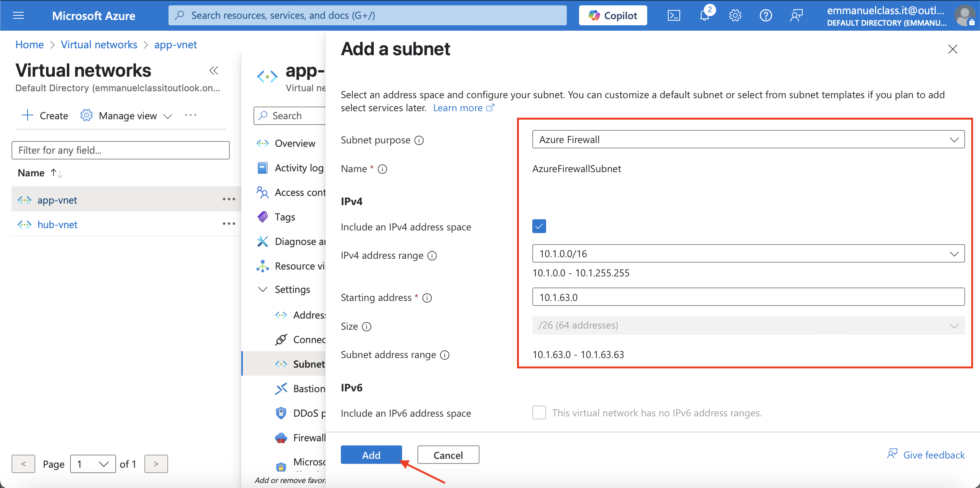Open app-vnet breadcrumb link
Viewport: 980px width, 488px height.
coord(175,44)
